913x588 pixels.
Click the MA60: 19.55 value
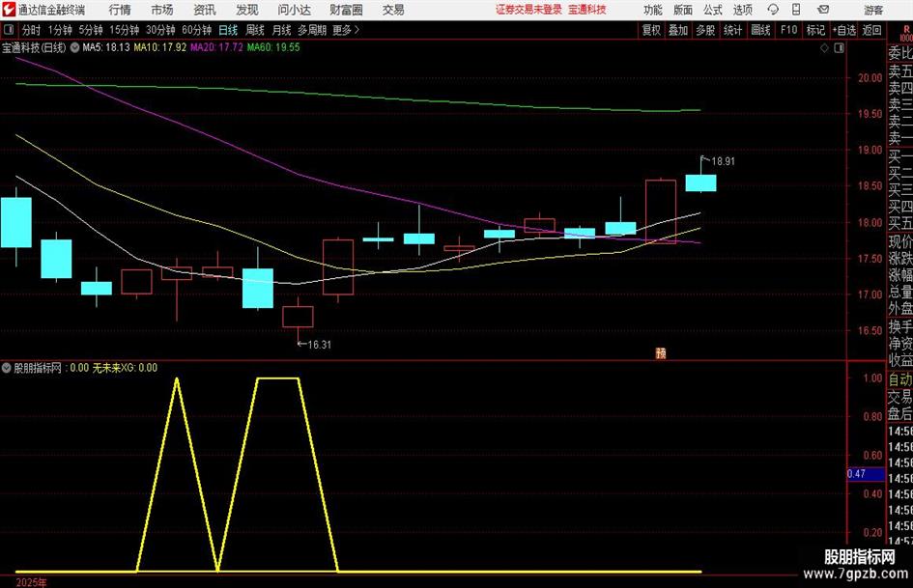273,47
